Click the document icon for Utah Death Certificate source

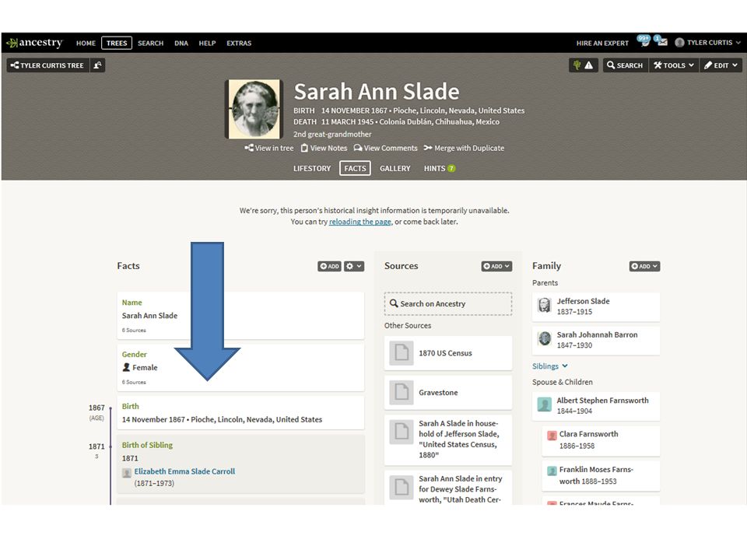402,487
